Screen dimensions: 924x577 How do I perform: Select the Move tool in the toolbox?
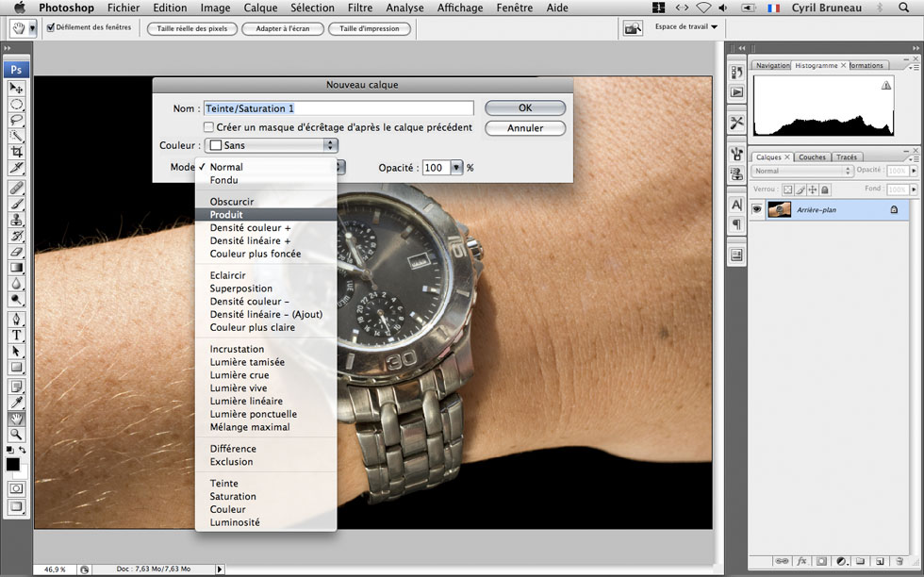tap(16, 89)
